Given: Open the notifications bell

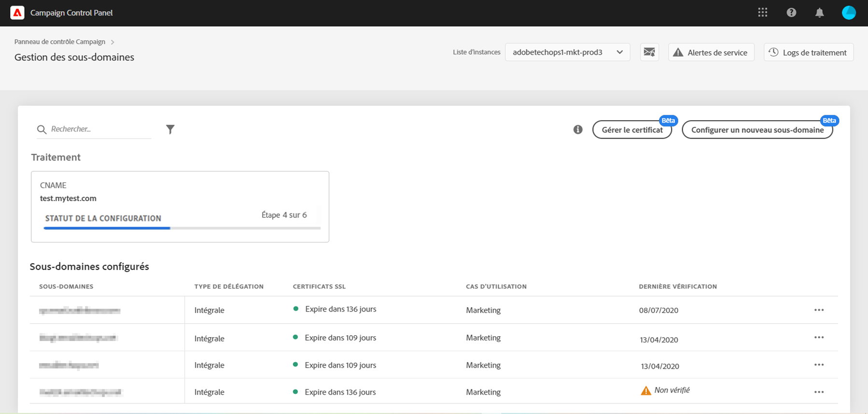Looking at the screenshot, I should click(819, 13).
